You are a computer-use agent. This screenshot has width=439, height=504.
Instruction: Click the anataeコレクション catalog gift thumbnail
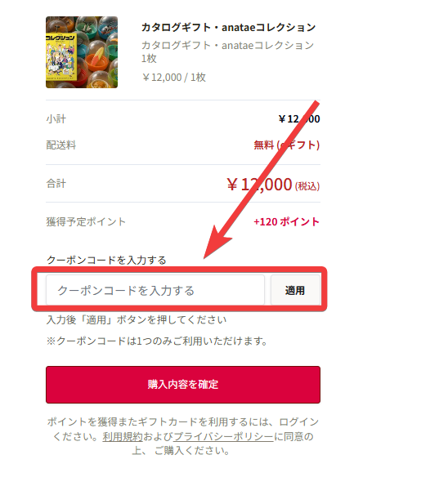[x=82, y=52]
